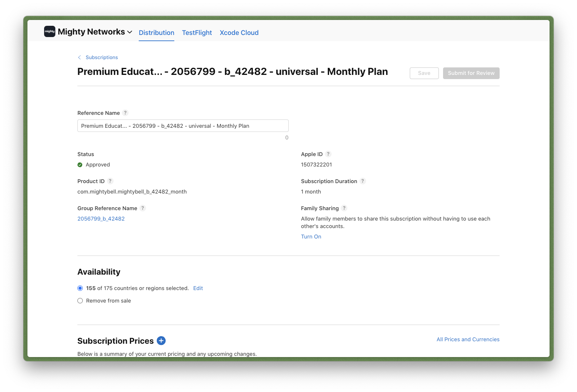Open group reference 2056799_b_42482 link
Image resolution: width=577 pixels, height=392 pixels.
101,218
